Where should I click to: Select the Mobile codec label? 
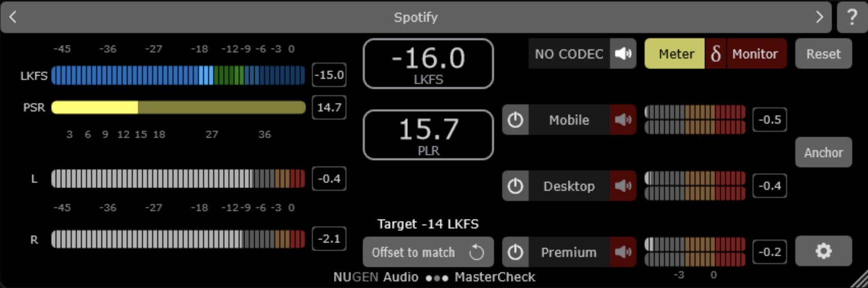tap(569, 120)
